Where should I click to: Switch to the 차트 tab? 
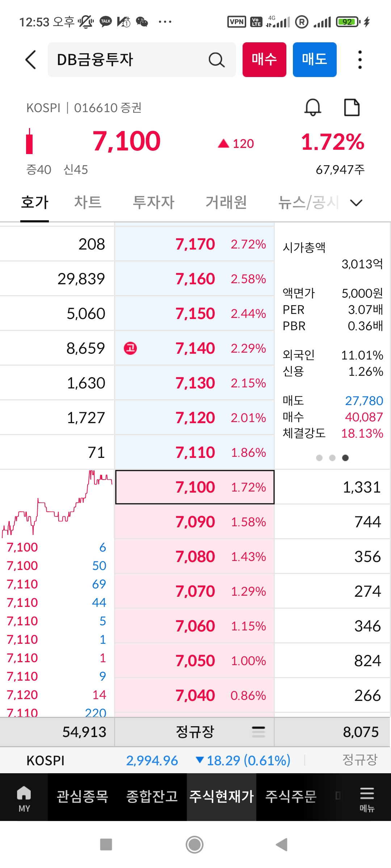click(x=88, y=202)
